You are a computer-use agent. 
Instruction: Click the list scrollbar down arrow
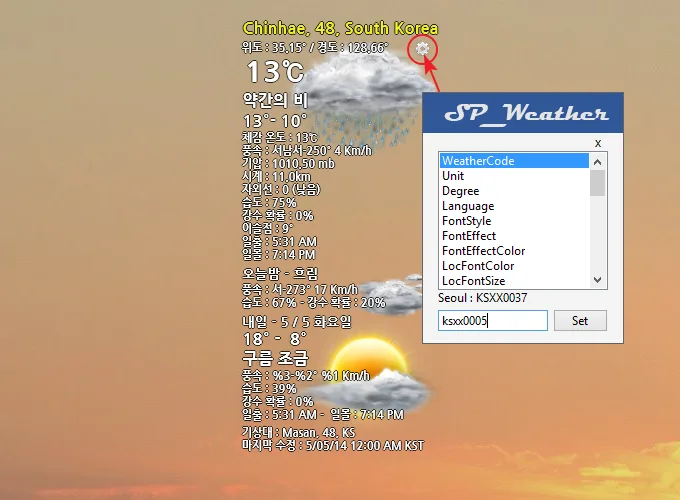pyautogui.click(x=598, y=281)
